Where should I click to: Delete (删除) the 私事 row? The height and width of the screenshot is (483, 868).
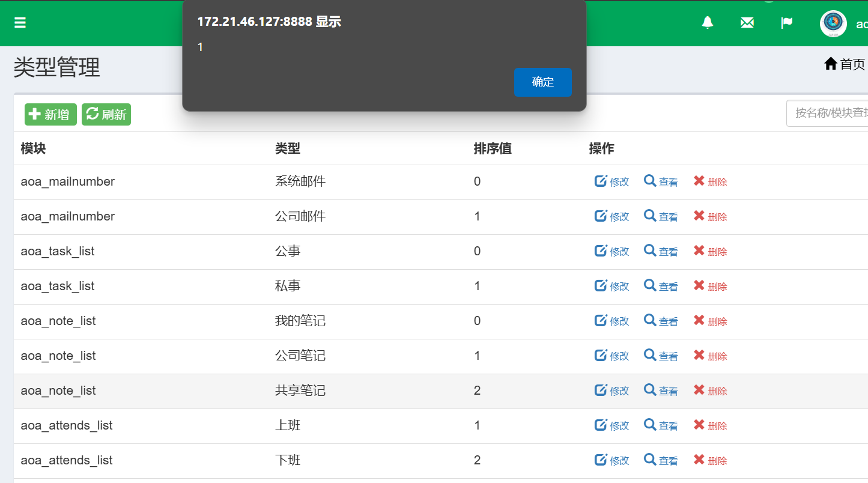[x=711, y=286]
